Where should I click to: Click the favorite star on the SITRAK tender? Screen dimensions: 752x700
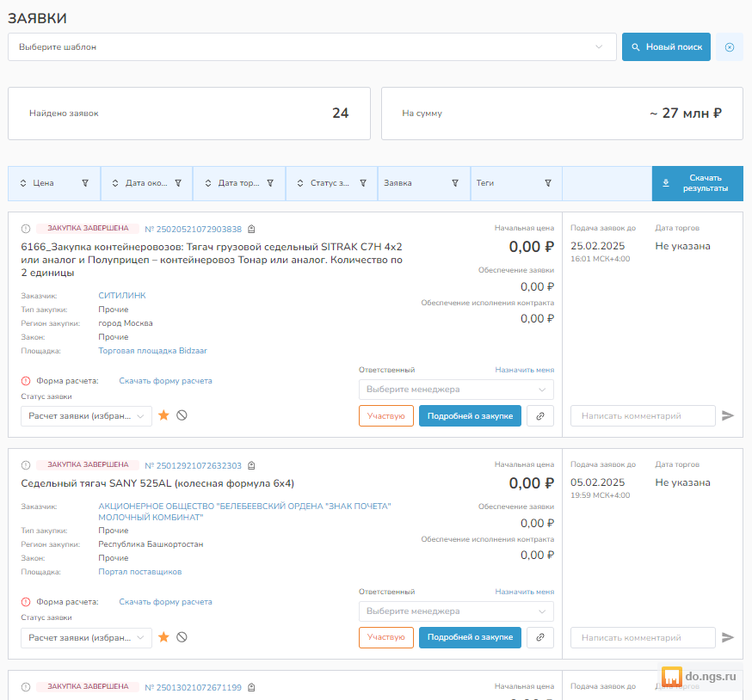pos(163,415)
